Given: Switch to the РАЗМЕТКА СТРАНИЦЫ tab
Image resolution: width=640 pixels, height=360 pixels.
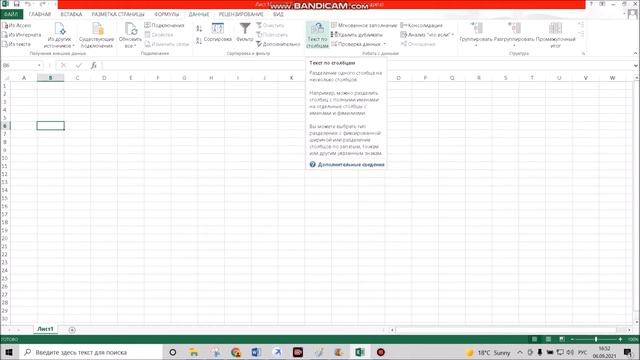Looking at the screenshot, I should tap(118, 14).
